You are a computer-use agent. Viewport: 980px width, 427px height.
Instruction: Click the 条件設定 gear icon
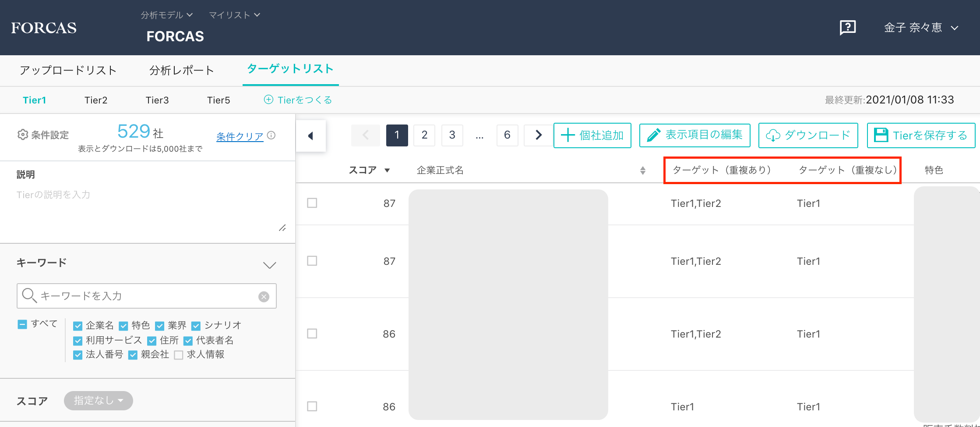tap(22, 135)
